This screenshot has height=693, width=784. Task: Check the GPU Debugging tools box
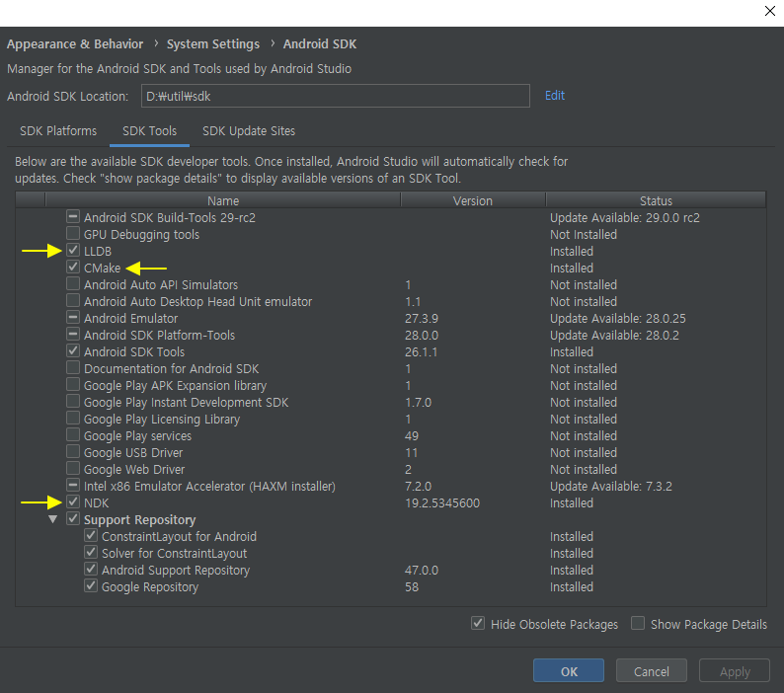tap(73, 234)
